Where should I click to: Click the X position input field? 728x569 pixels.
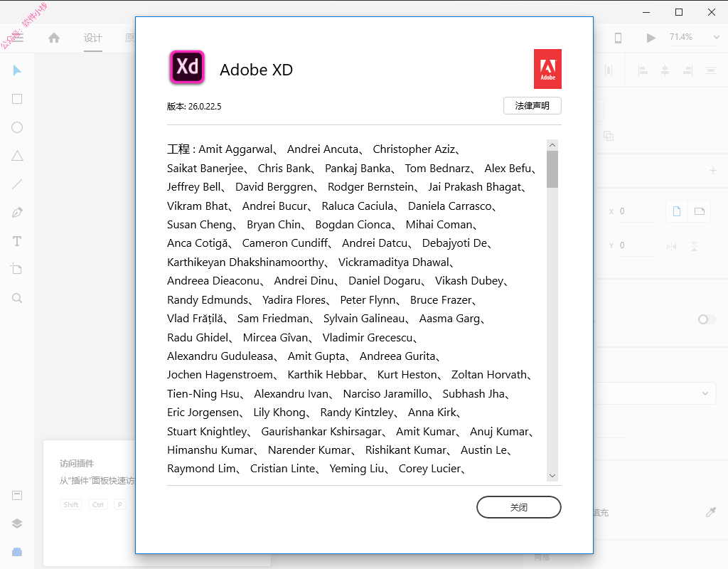[636, 211]
